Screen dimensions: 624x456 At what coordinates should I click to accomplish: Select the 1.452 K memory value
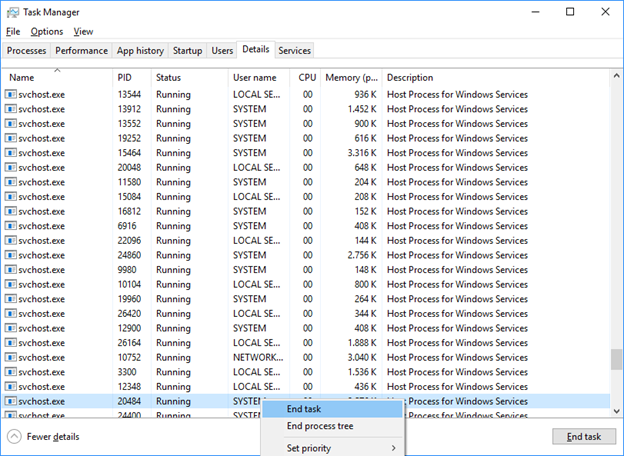coord(362,109)
